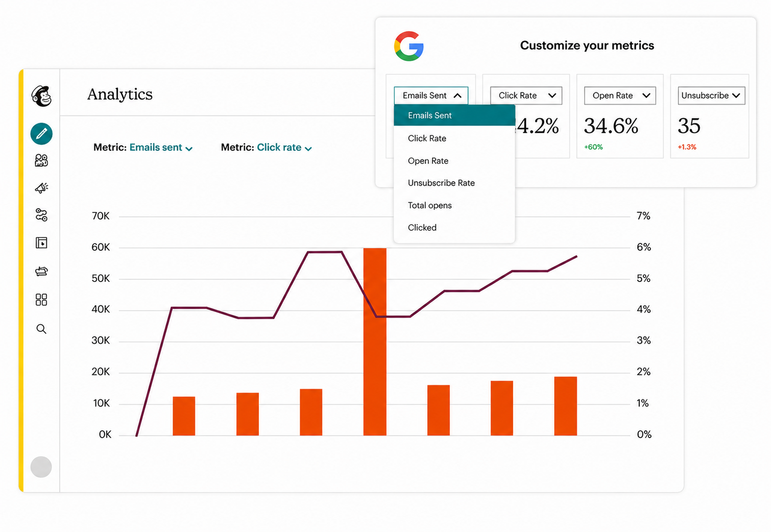Click the '7%' right axis label
This screenshot has width=771, height=532.
point(643,216)
